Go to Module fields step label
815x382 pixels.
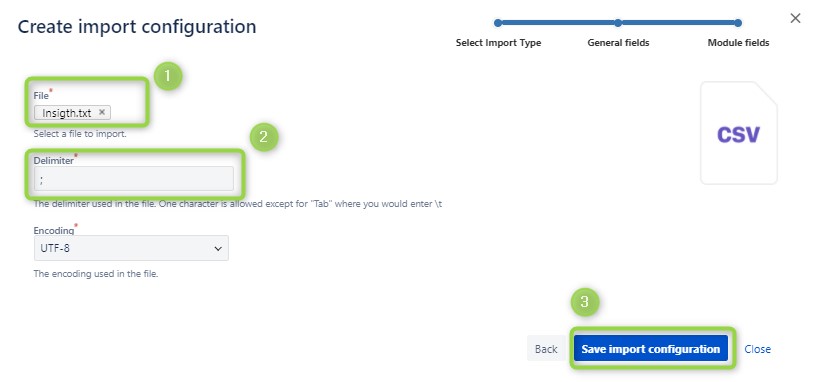(x=738, y=43)
